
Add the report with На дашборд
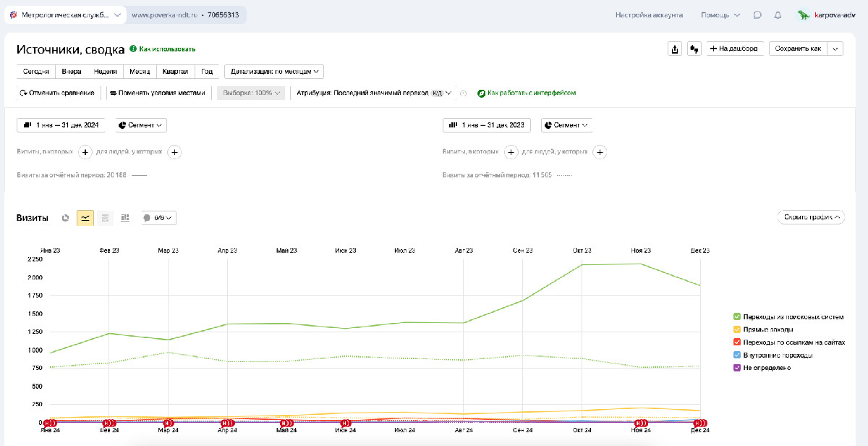point(734,49)
